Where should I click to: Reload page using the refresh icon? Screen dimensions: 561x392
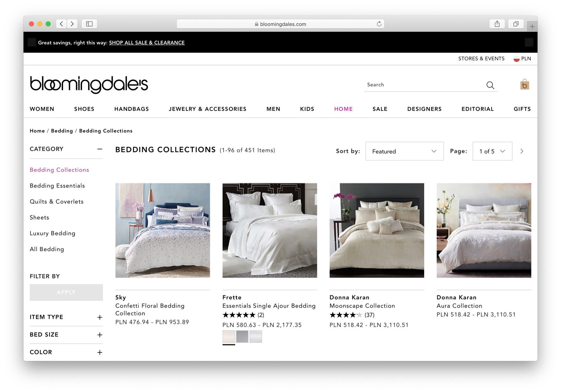(379, 24)
